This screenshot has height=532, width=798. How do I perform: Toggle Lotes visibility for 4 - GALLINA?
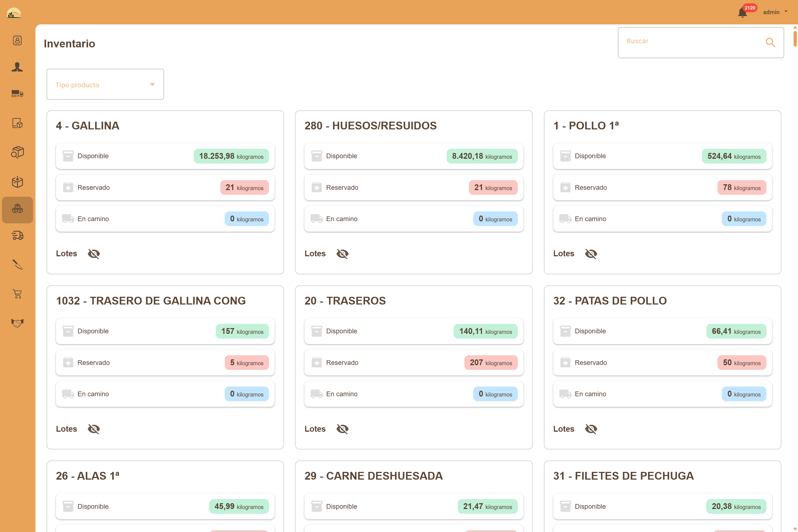point(94,254)
